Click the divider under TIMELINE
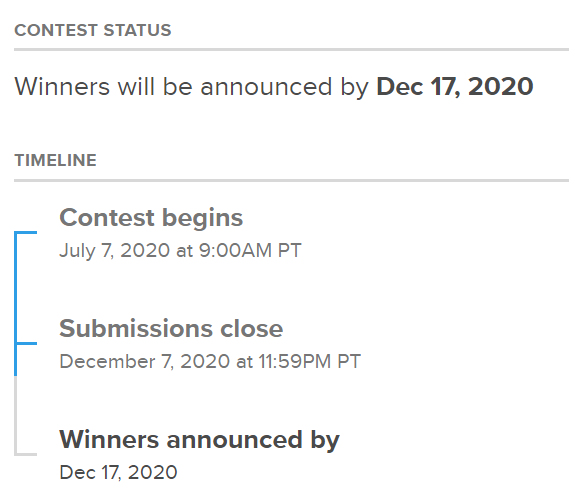Image resolution: width=575 pixels, height=495 pixels. pos(292,180)
